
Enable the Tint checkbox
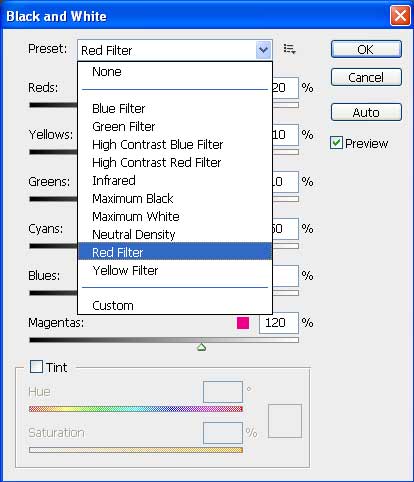pyautogui.click(x=36, y=367)
